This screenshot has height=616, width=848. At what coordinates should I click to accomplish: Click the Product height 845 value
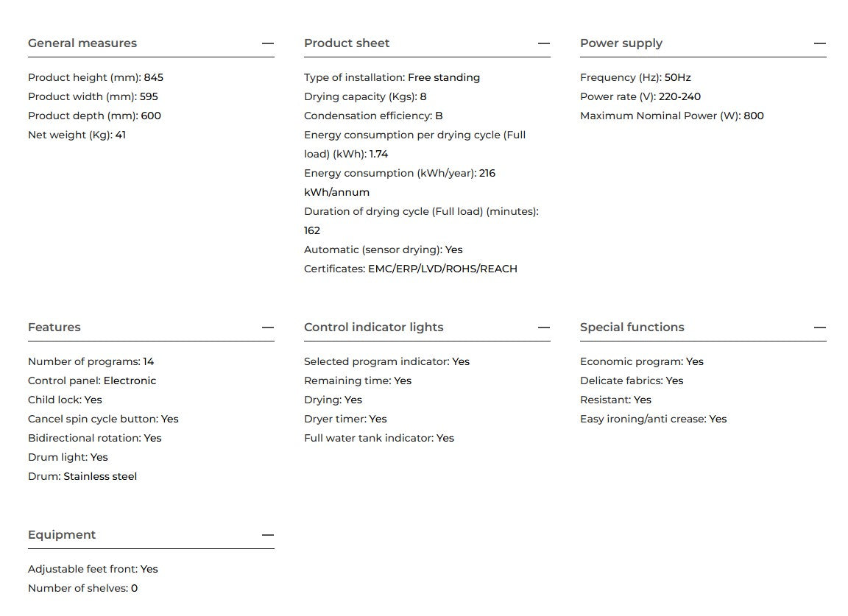[x=154, y=77]
